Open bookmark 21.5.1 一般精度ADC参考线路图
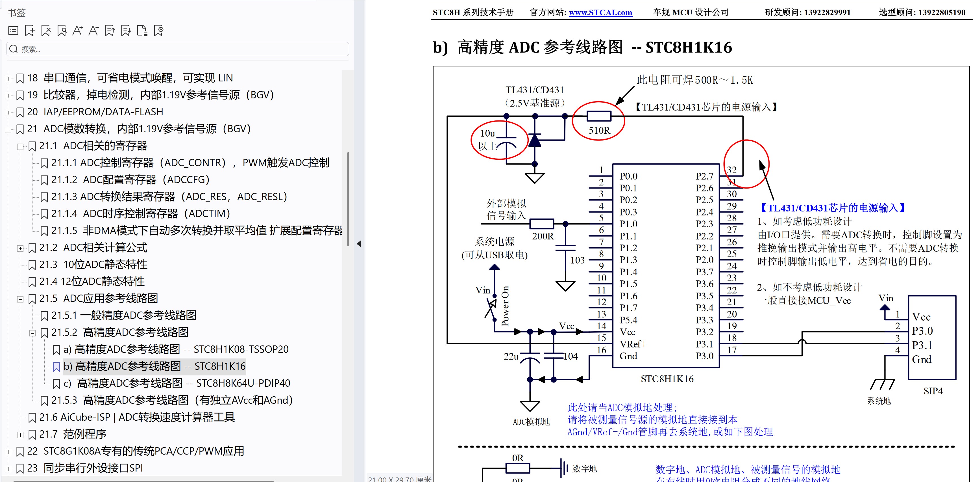 click(124, 315)
